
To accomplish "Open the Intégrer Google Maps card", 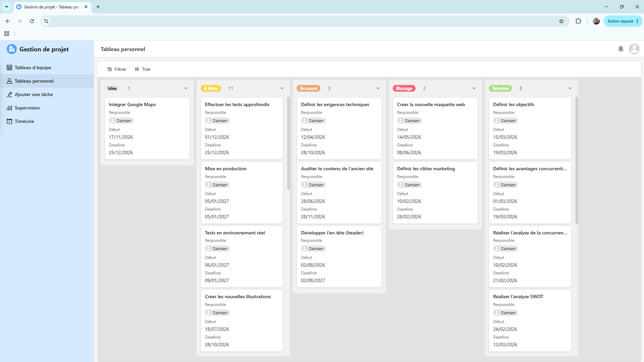I will tap(147, 129).
